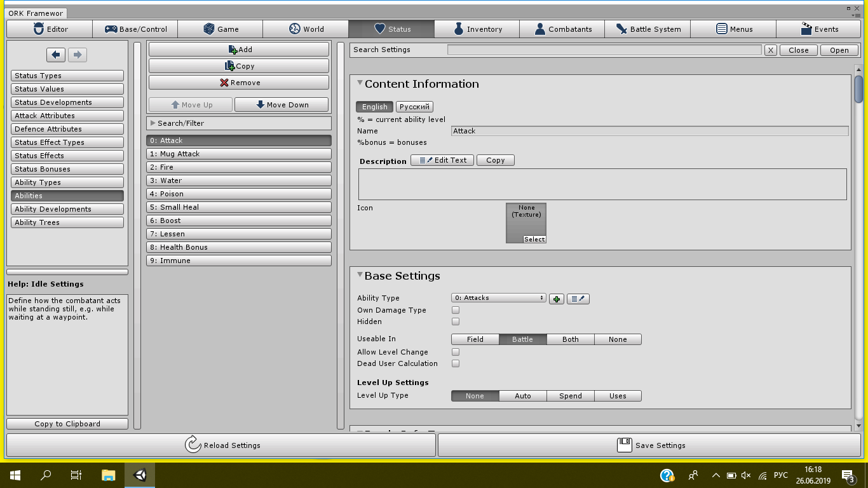This screenshot has width=868, height=488.
Task: Click the muted volume tray icon
Action: click(747, 475)
